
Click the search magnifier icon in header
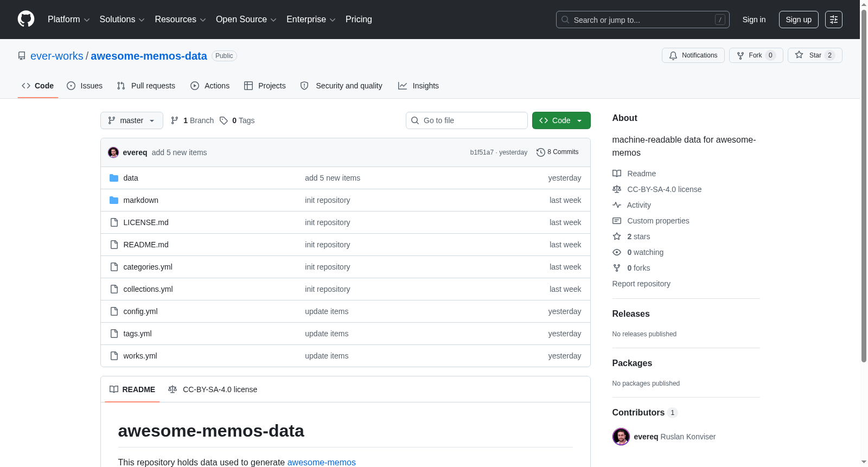(x=565, y=20)
